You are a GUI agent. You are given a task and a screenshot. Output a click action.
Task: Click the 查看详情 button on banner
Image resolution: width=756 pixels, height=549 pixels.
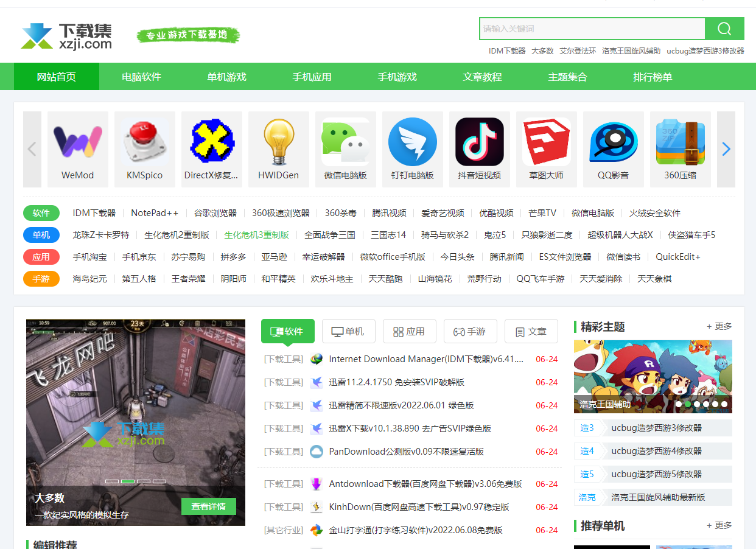(209, 506)
